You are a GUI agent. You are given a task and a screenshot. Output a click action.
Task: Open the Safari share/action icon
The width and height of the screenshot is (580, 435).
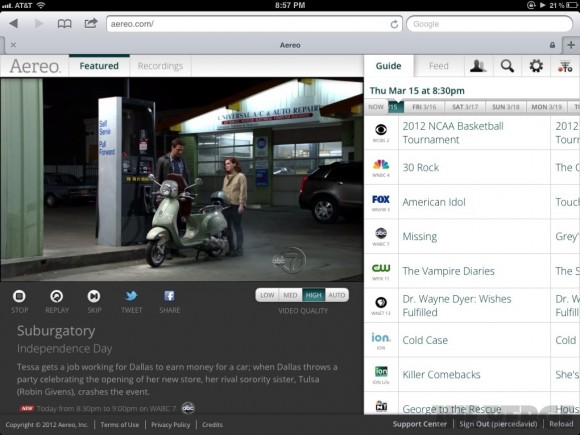click(x=91, y=23)
